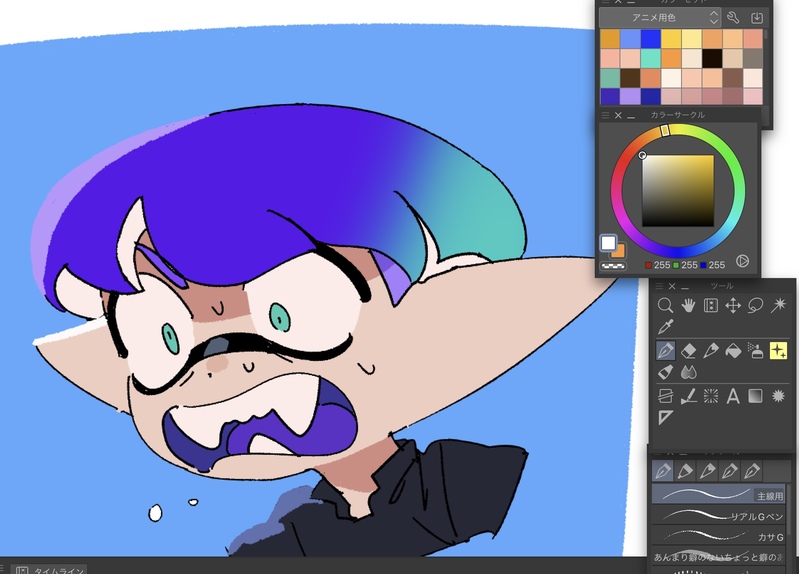Image resolution: width=799 pixels, height=574 pixels.
Task: Minimize the カラーサークル panel
Action: pyautogui.click(x=631, y=116)
